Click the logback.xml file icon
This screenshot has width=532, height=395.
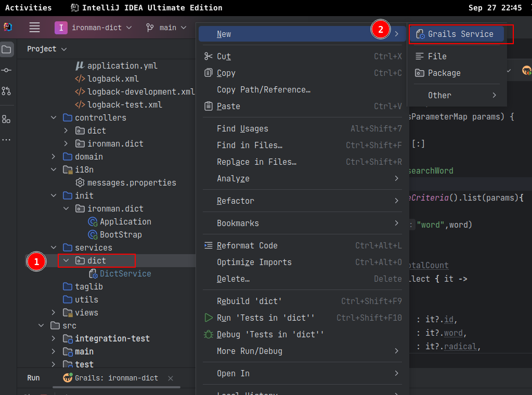click(80, 78)
